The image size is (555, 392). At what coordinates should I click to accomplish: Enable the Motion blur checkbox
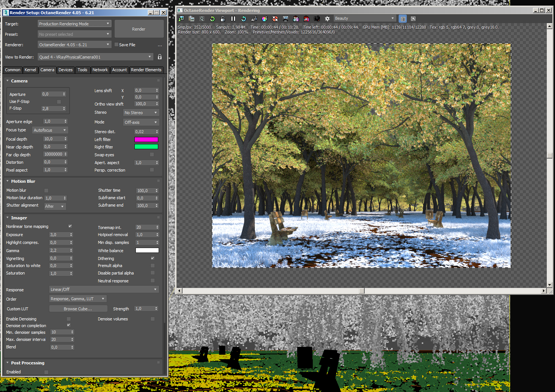[x=46, y=191]
